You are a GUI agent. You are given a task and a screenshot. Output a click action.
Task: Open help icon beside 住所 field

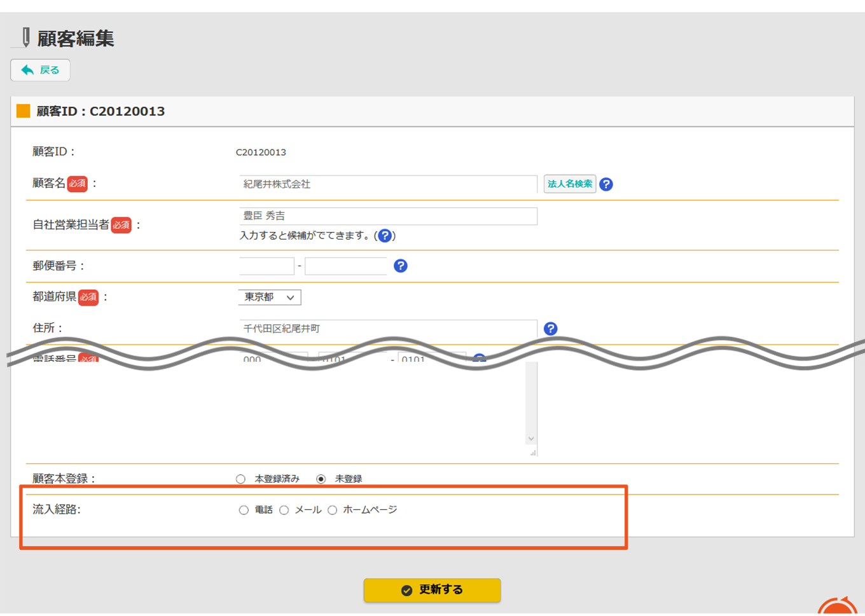(551, 329)
